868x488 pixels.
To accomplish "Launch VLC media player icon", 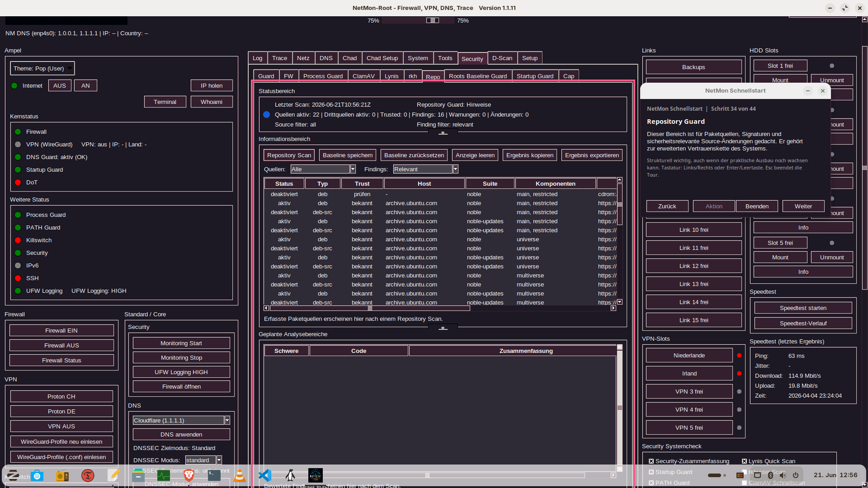I will coord(240,475).
